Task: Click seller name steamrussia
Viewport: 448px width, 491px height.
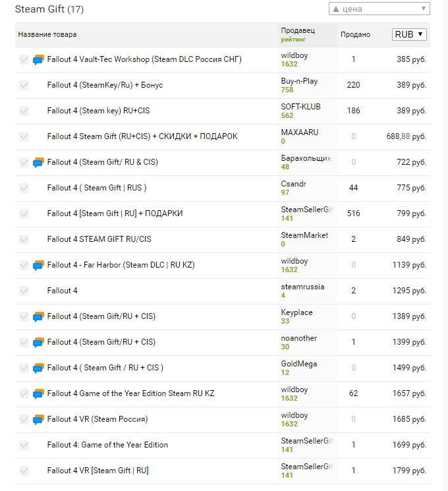Action: (302, 287)
